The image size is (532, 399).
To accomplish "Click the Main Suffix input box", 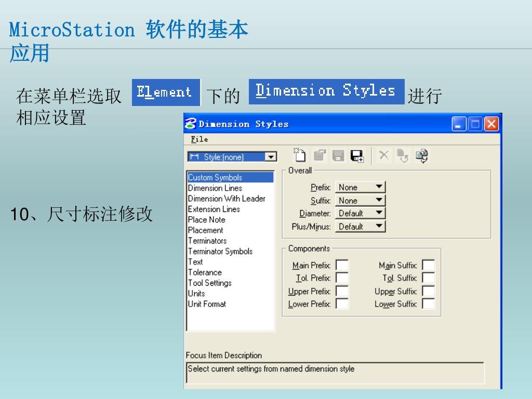I will point(429,265).
